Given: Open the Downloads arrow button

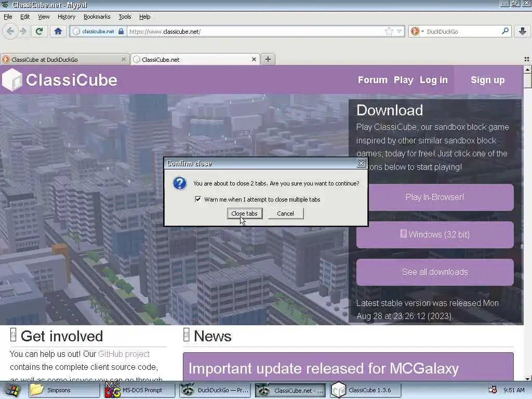Looking at the screenshot, I should pyautogui.click(x=523, y=32).
